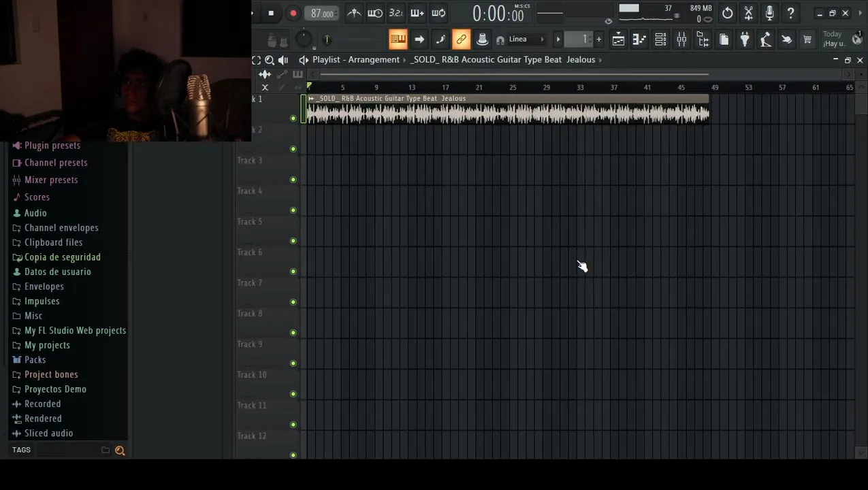Toggle step editing mode icon
This screenshot has height=490, width=868.
click(x=440, y=39)
